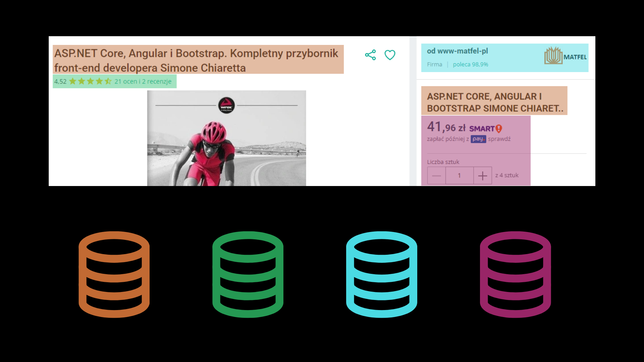644x362 pixels.
Task: Click the cyan database icon
Action: click(x=382, y=274)
